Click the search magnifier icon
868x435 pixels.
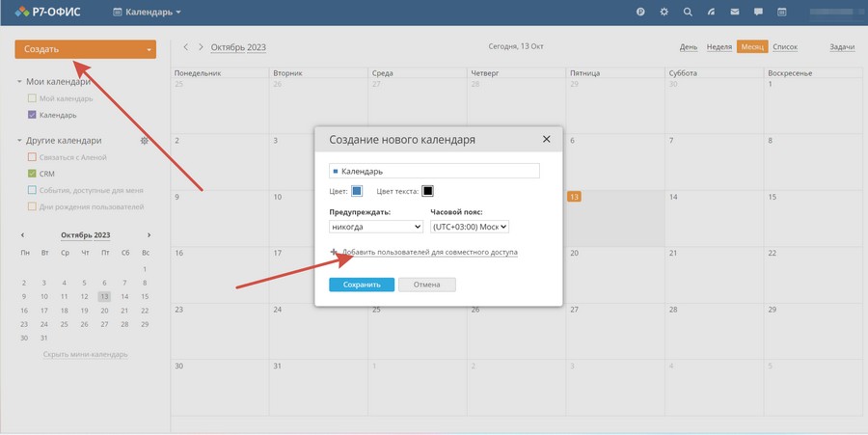point(688,13)
